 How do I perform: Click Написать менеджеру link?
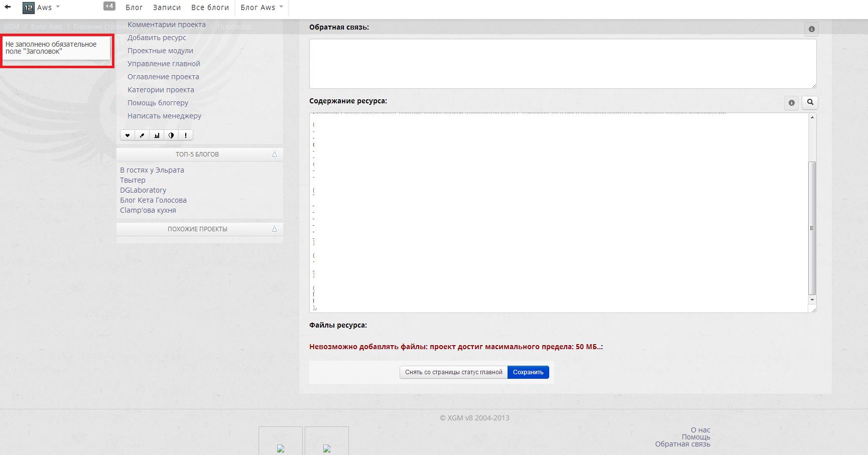(164, 116)
